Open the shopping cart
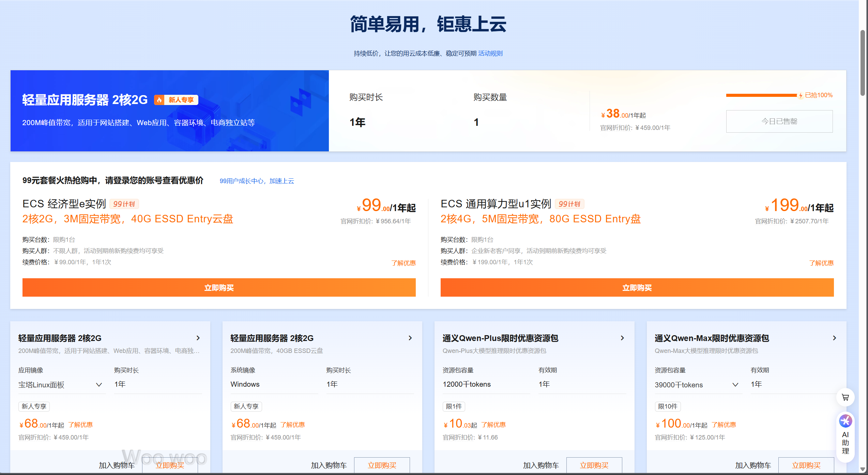Screen dimensions: 868x475 845,397
